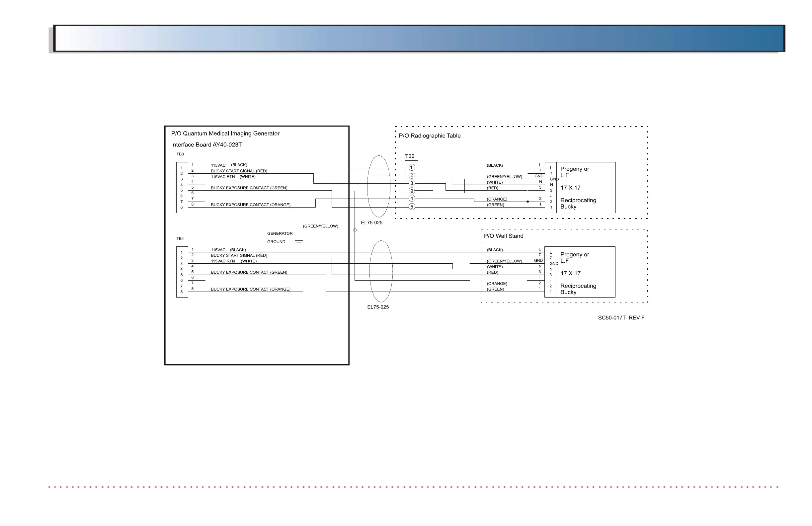Click the TB4 terminal block label
Image resolution: width=812 pixels, height=526 pixels.
click(x=180, y=239)
